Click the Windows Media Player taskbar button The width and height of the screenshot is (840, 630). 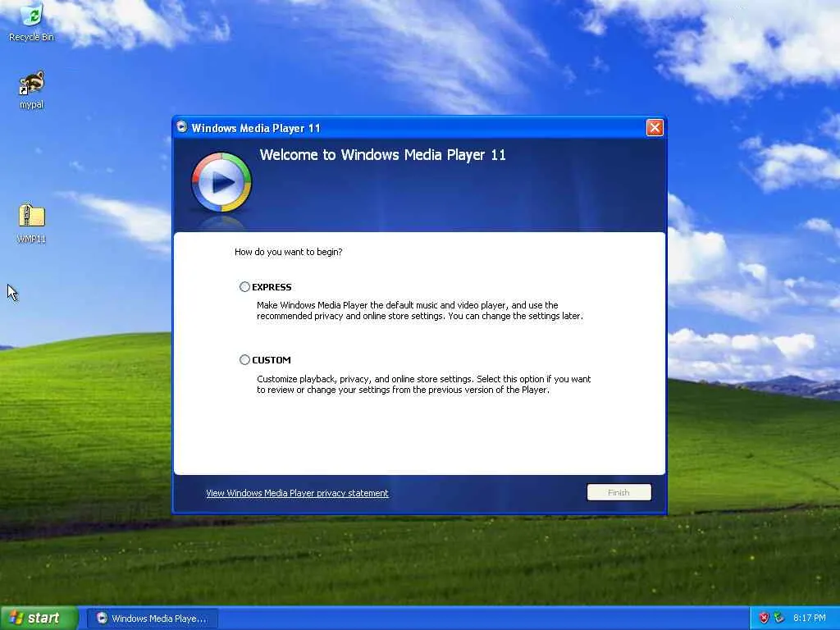pyautogui.click(x=152, y=619)
